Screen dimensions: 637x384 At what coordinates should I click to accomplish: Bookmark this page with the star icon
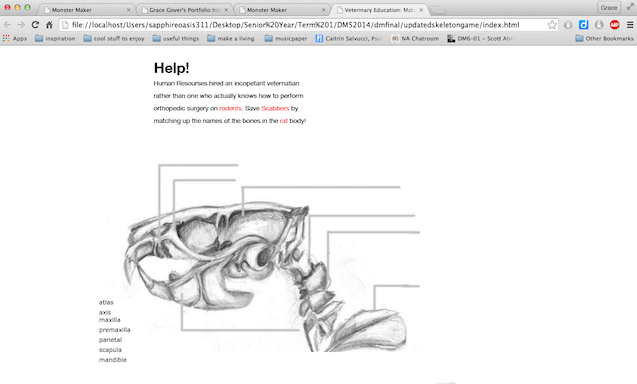[552, 25]
